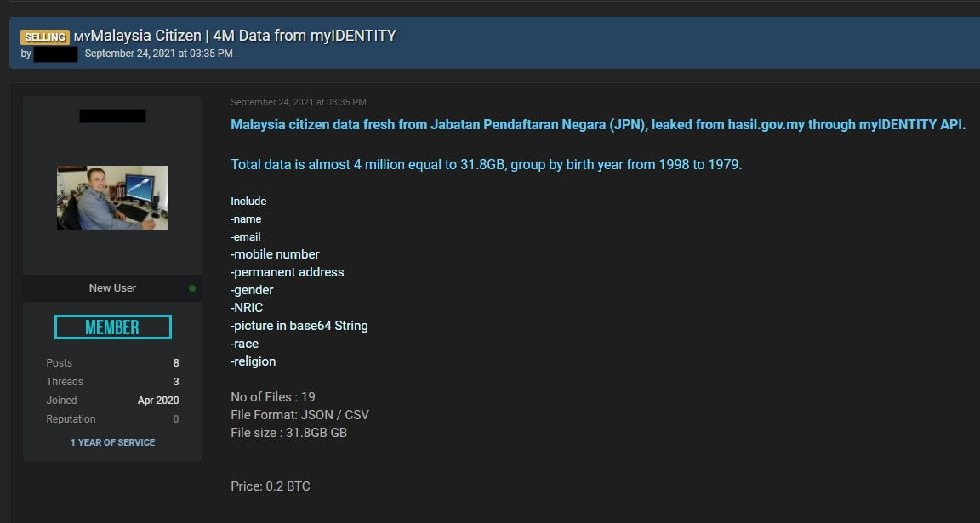Click the File Format: JSON / CSV line
The height and width of the screenshot is (523, 980).
pos(300,414)
